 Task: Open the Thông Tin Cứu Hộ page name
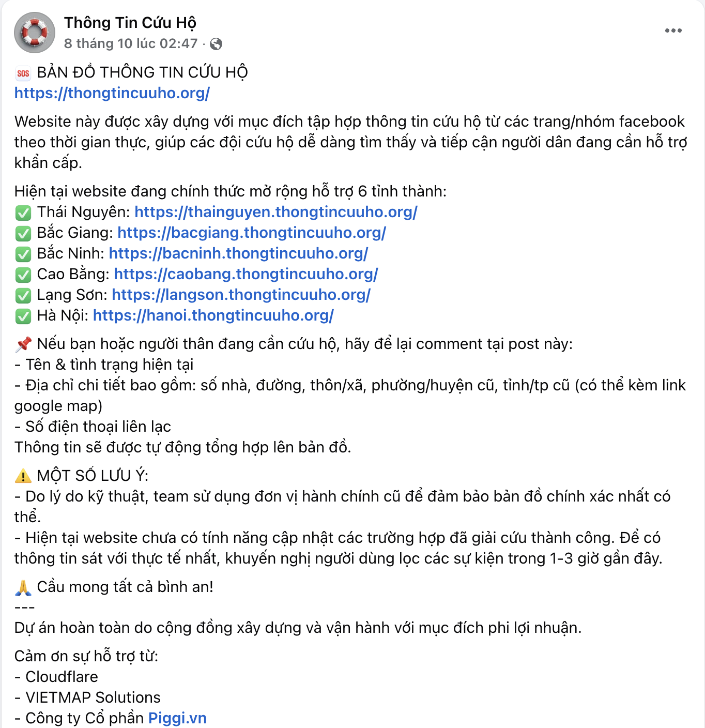(130, 23)
